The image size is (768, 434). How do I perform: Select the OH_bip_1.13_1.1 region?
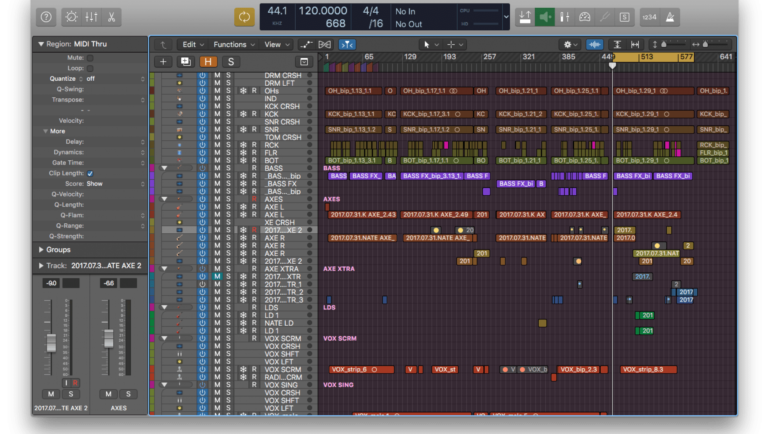[354, 91]
